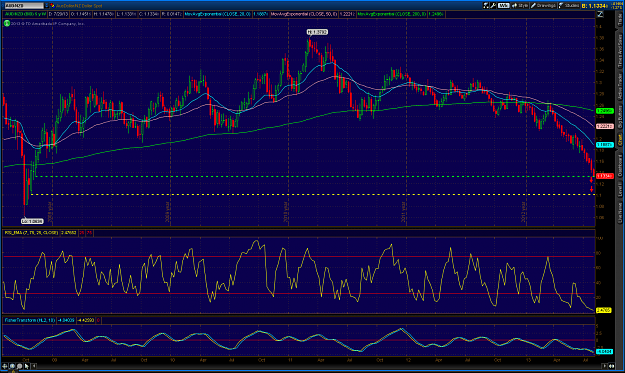Click the AUD/NZD symbol input field
Image resolution: width=625 pixels, height=373 pixels.
[24, 6]
